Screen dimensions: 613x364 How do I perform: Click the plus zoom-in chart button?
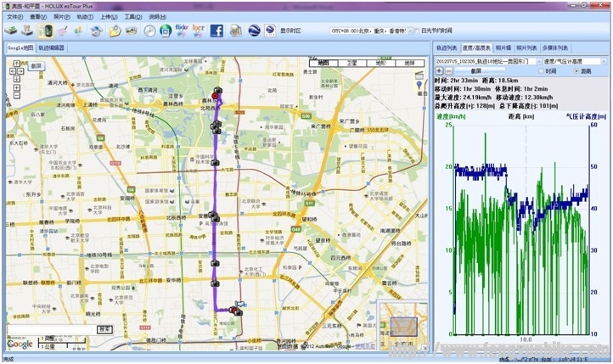pos(438,71)
